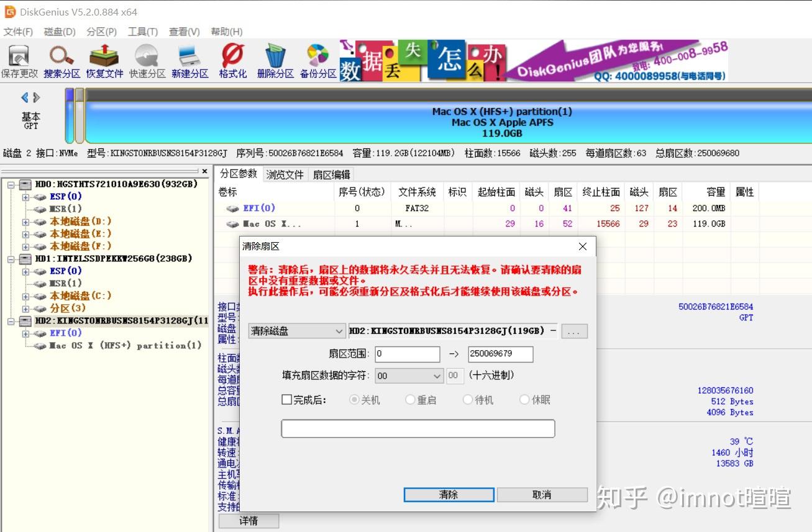Click the DiskGenius app logo in title bar
The height and width of the screenshot is (532, 812).
coord(9,12)
